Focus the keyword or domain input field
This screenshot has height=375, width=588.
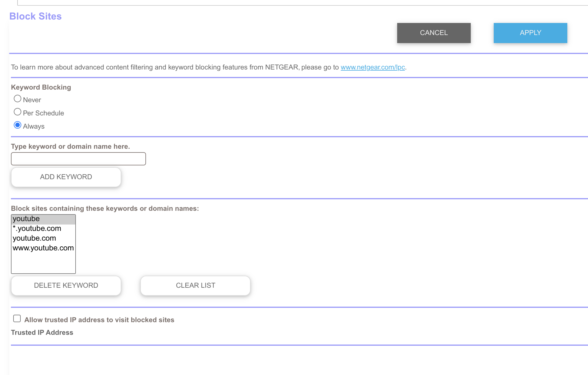coord(78,159)
